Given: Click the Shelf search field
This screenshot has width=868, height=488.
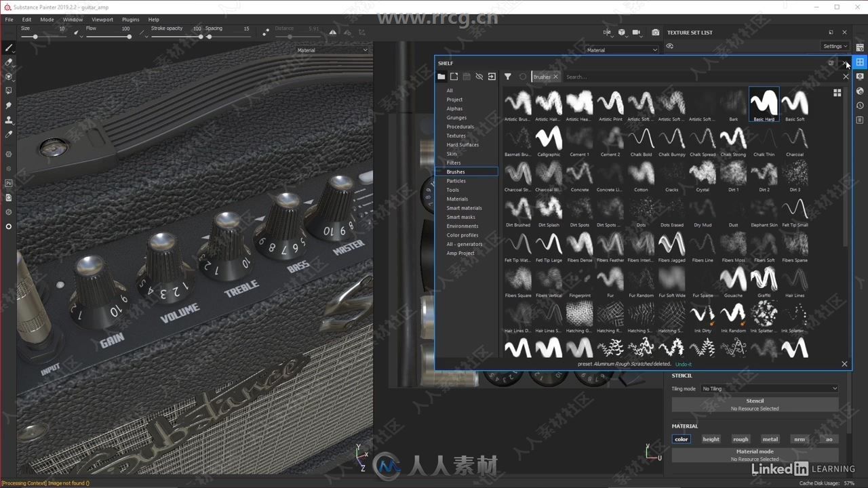Looking at the screenshot, I should [702, 77].
